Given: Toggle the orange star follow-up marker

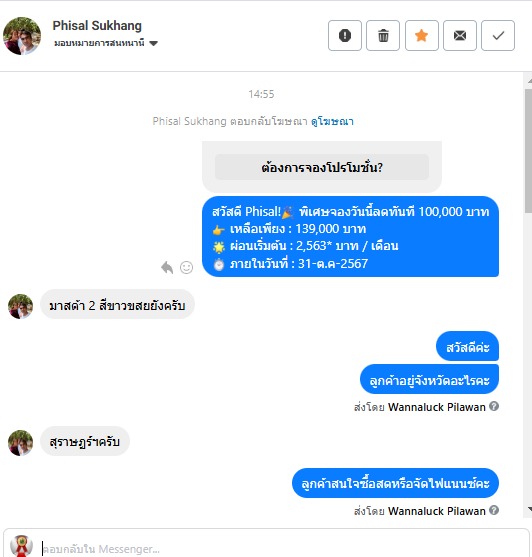Looking at the screenshot, I should click(x=422, y=36).
